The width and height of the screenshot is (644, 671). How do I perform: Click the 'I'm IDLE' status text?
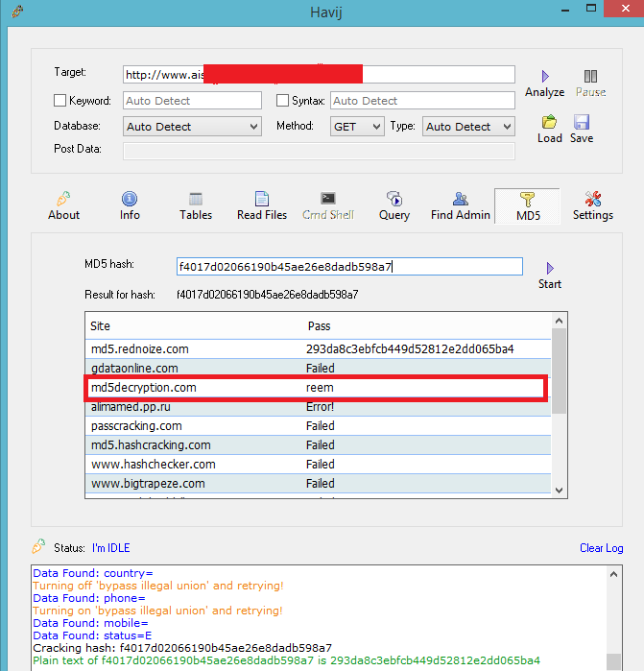pos(110,548)
